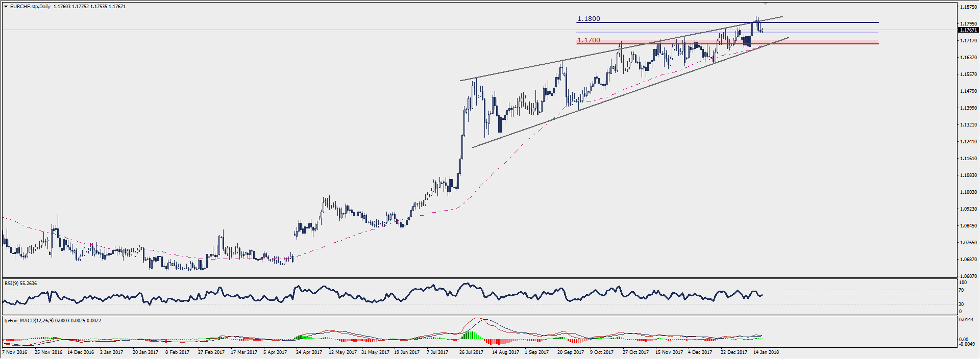Click the 4 Dec 2017 date label
The height and width of the screenshot is (359, 980).
(700, 352)
